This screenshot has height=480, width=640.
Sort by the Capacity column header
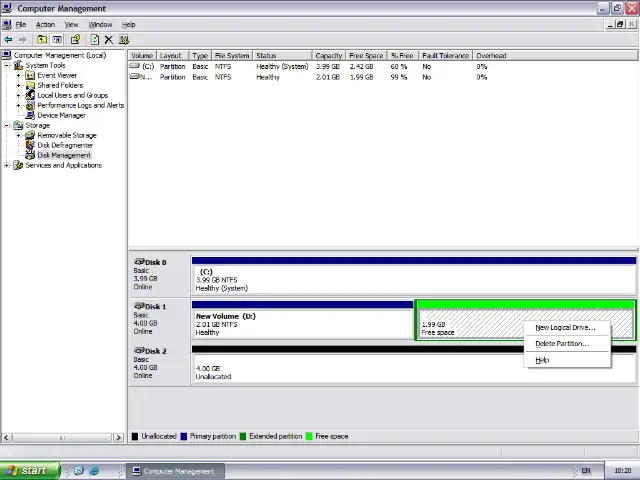329,56
